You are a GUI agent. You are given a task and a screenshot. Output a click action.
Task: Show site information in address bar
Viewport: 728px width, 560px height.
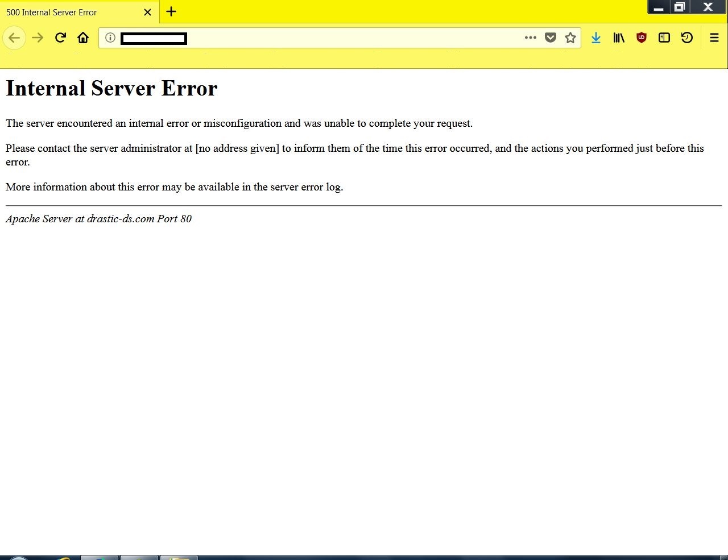pos(110,38)
